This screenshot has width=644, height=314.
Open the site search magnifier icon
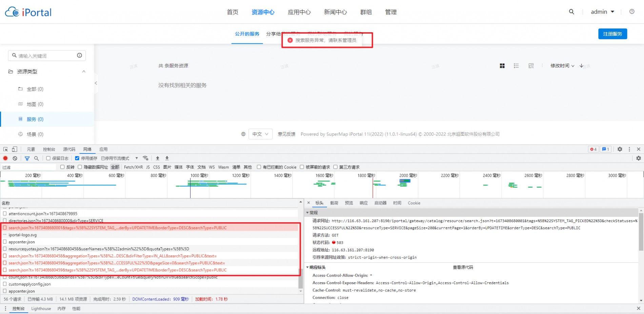(x=571, y=12)
